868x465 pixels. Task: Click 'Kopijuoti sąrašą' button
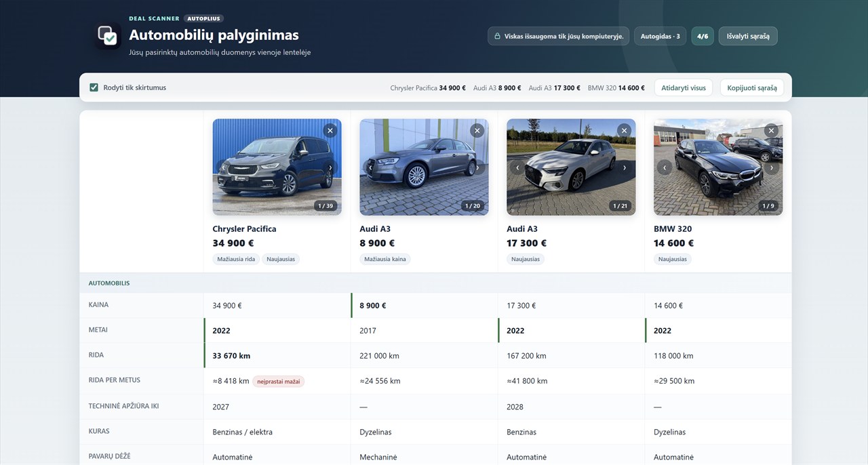[x=752, y=87]
